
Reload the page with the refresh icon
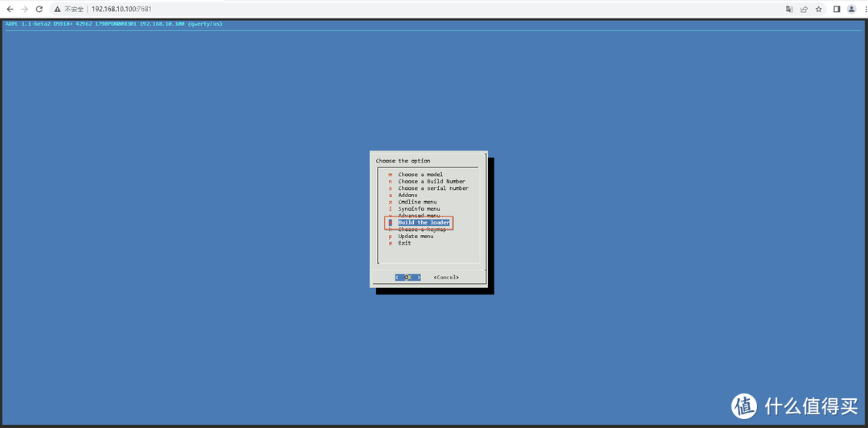39,9
